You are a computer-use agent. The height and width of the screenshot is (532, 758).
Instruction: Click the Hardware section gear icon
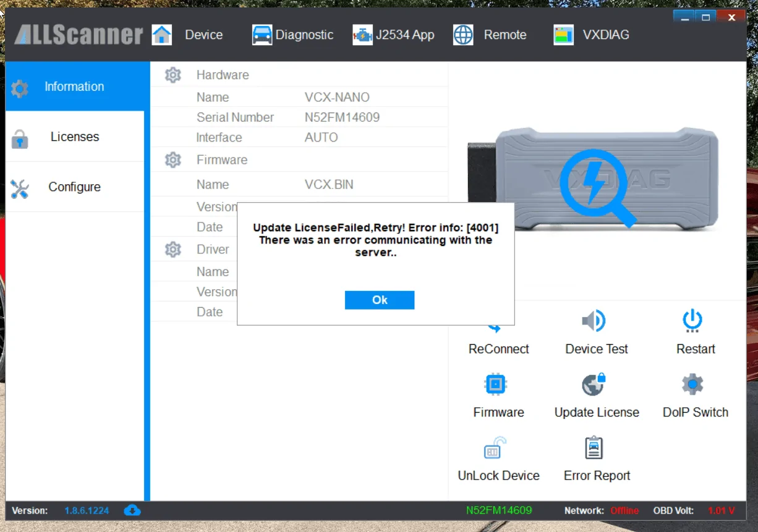(173, 75)
